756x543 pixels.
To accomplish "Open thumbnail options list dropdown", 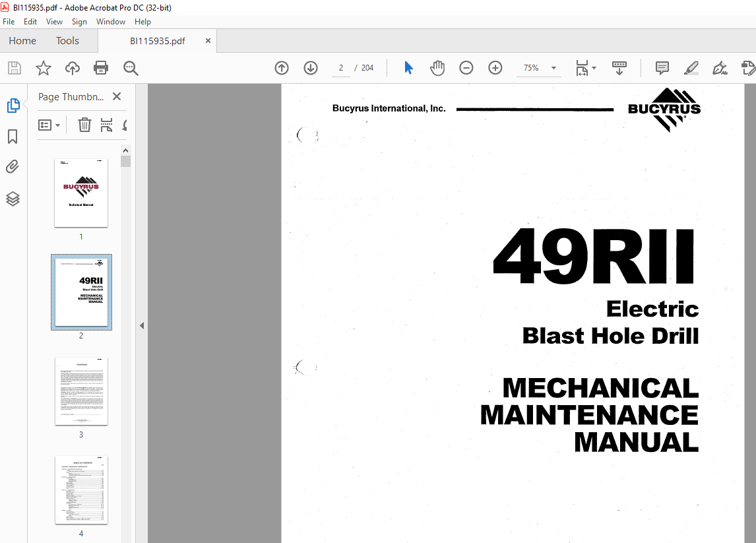I will (x=49, y=125).
